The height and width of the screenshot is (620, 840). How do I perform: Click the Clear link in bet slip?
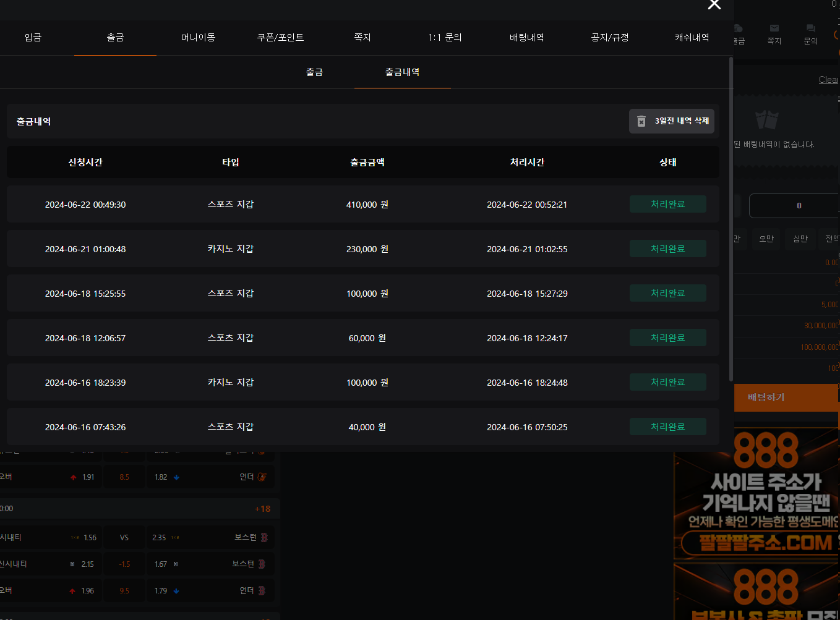pos(828,80)
